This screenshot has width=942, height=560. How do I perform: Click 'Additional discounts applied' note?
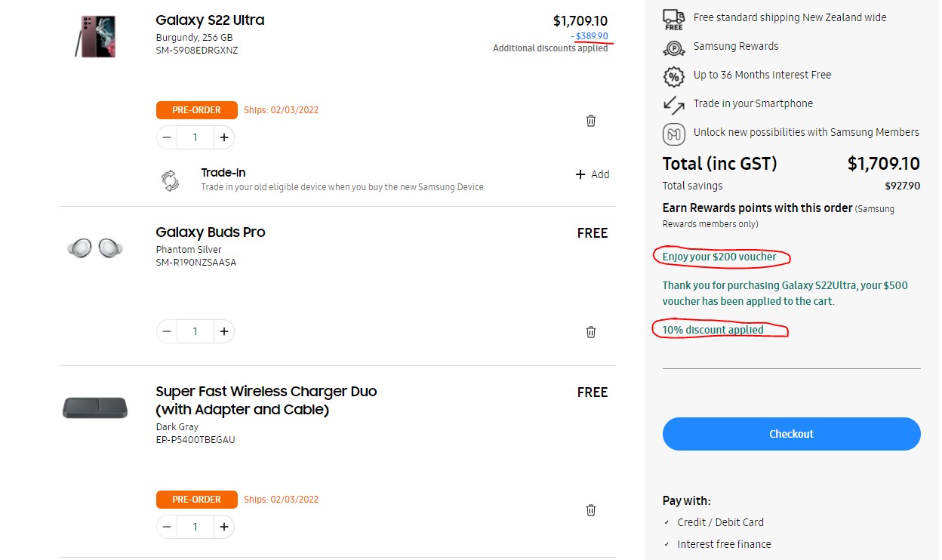[550, 48]
